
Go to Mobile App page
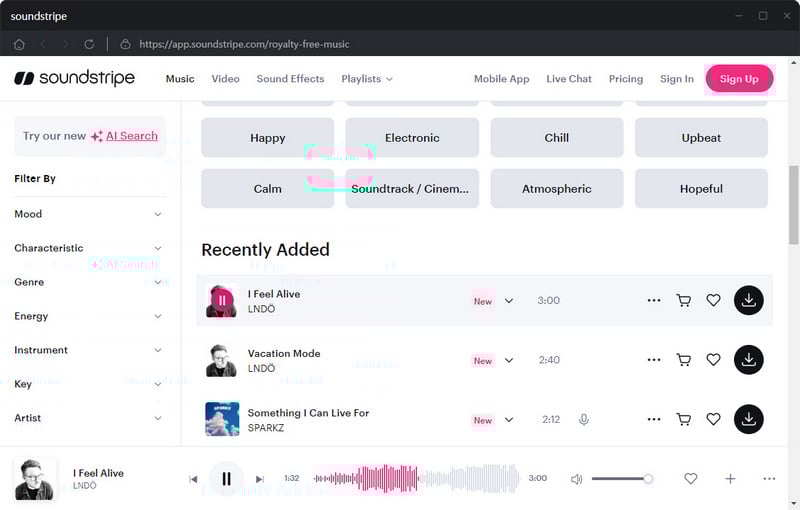[x=502, y=79]
